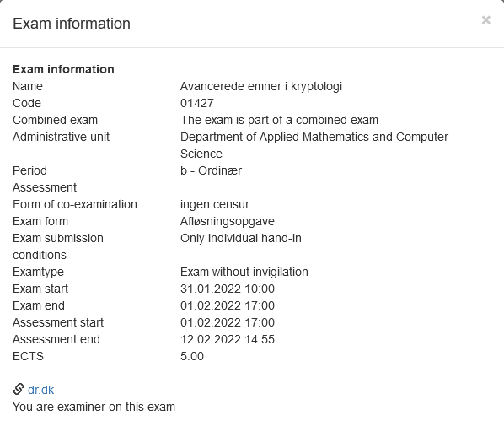The height and width of the screenshot is (421, 504).
Task: Click the combined exam description text
Action: tap(279, 120)
